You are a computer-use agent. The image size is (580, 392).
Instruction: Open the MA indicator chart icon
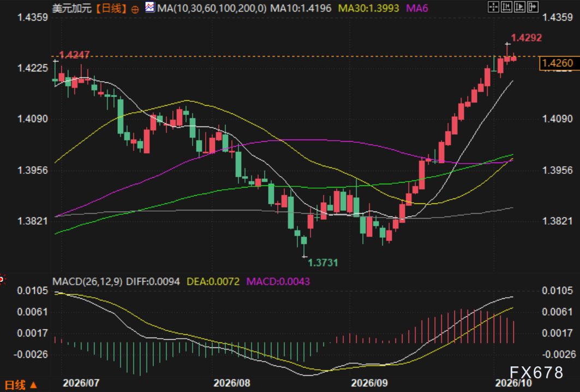click(150, 7)
